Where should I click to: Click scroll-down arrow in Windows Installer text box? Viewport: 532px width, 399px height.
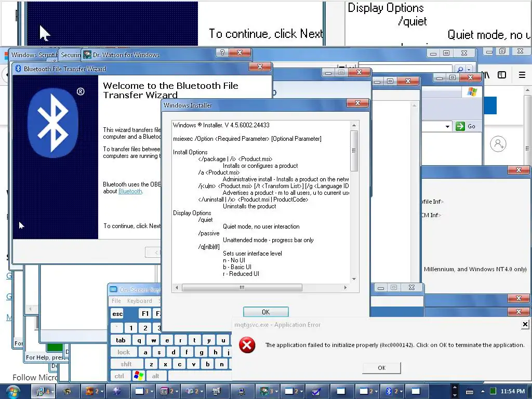pyautogui.click(x=354, y=279)
